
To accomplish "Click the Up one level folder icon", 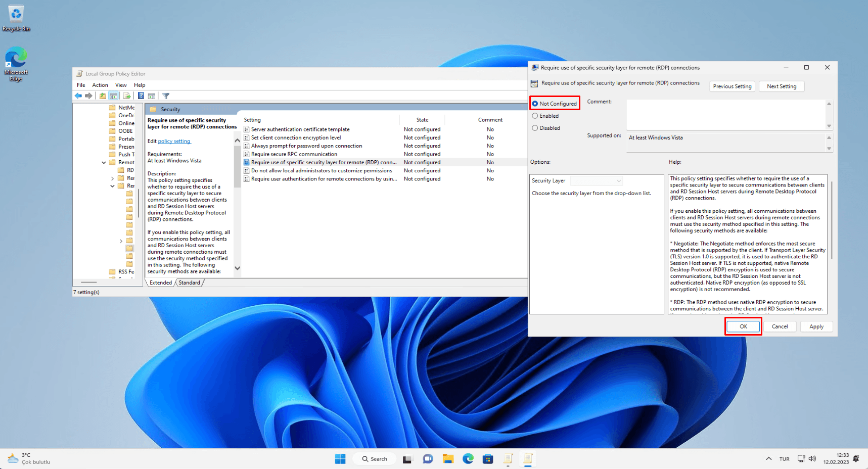I will [x=103, y=96].
